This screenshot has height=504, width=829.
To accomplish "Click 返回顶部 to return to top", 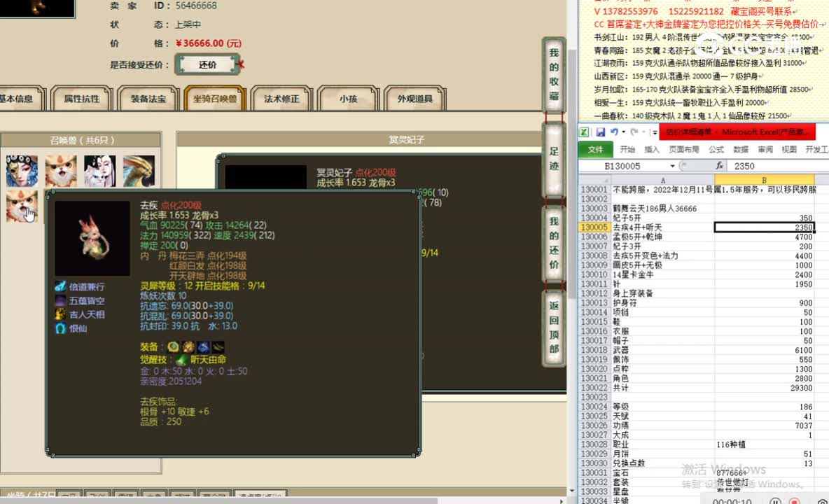I will point(554,327).
